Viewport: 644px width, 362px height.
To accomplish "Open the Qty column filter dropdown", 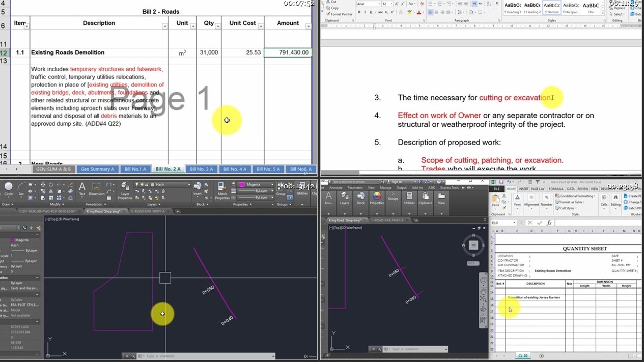I will (218, 26).
